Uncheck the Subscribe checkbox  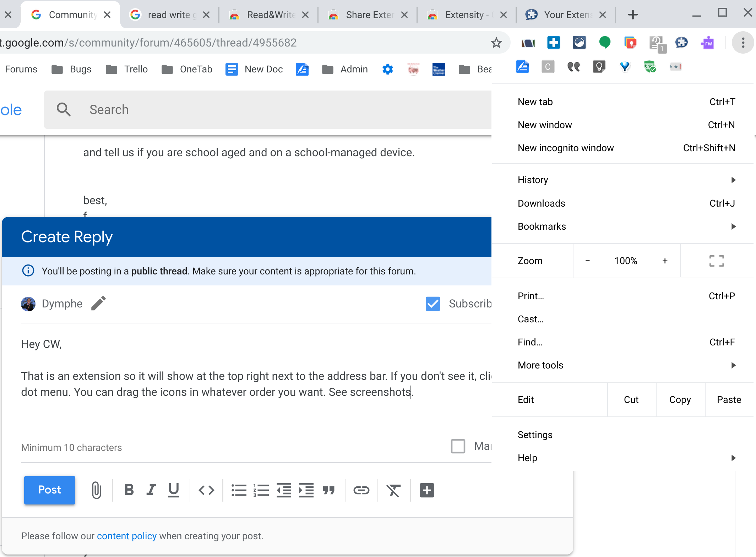click(x=433, y=304)
